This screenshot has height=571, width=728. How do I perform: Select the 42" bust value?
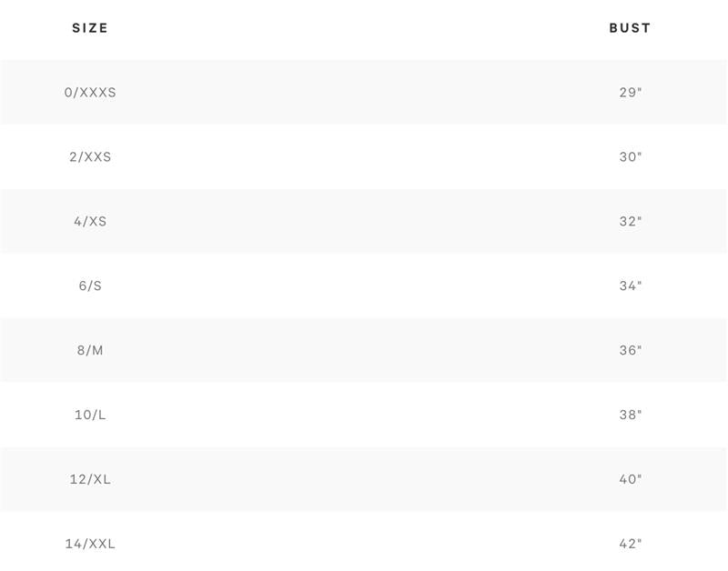[631, 545]
